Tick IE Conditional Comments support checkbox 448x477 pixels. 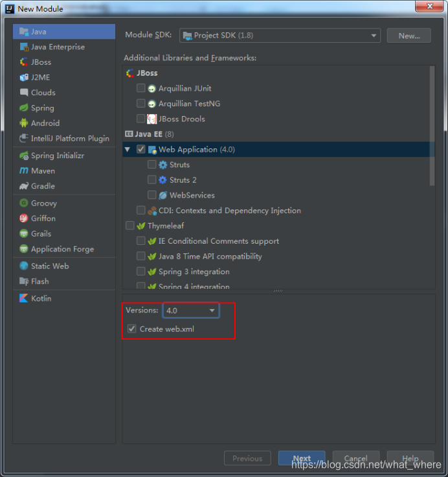click(x=140, y=240)
